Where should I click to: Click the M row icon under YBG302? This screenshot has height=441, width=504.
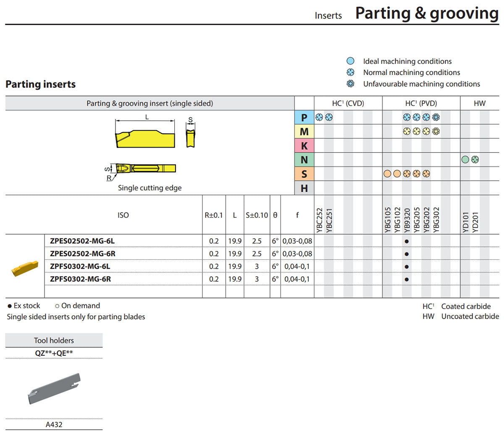click(436, 131)
